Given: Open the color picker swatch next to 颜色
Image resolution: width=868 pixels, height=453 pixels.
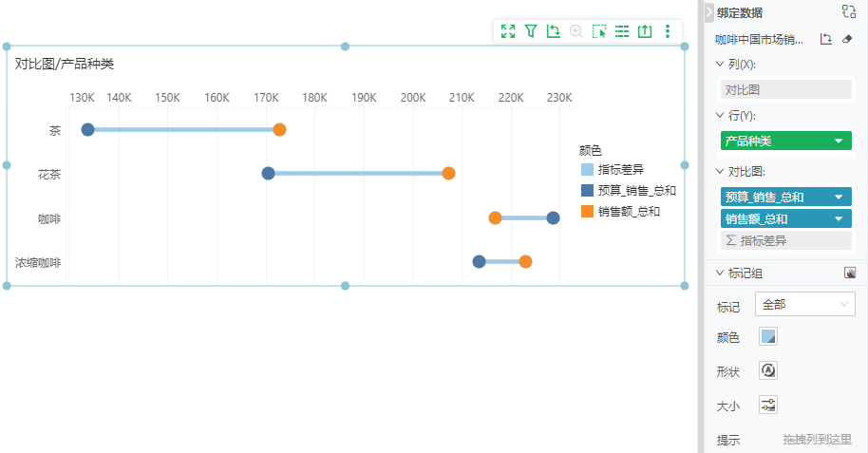Looking at the screenshot, I should pyautogui.click(x=768, y=336).
